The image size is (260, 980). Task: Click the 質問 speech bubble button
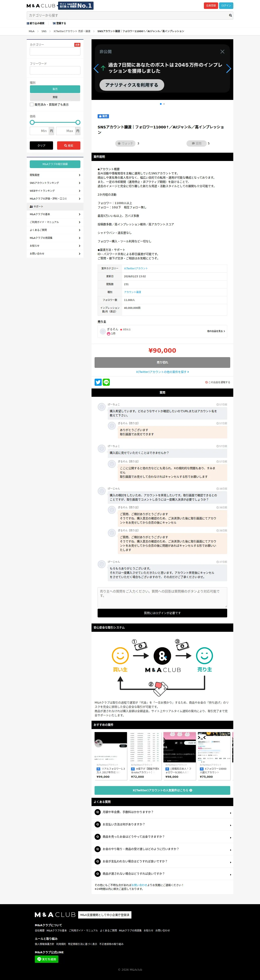[x=196, y=143]
